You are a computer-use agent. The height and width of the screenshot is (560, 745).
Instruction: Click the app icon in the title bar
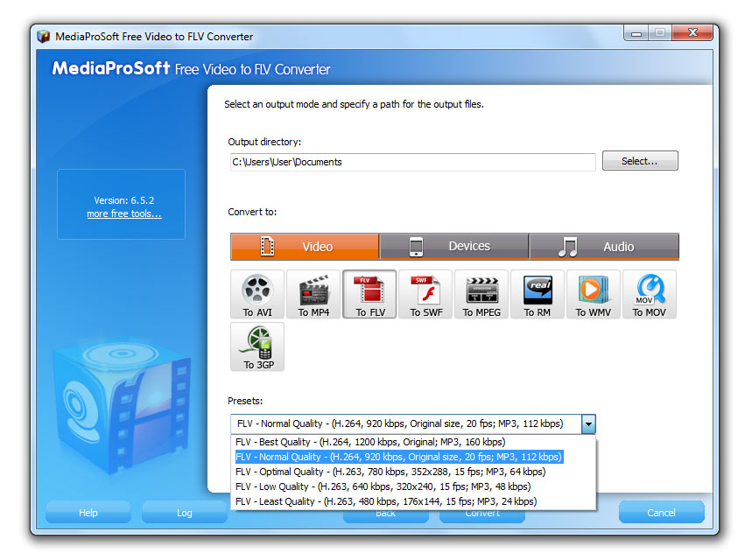43,37
